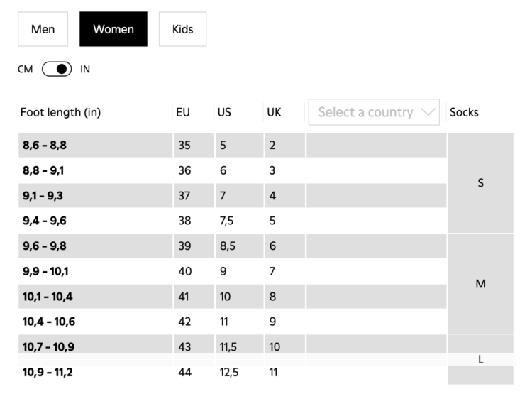
Task: Click the CM unit label
Action: pyautogui.click(x=26, y=69)
